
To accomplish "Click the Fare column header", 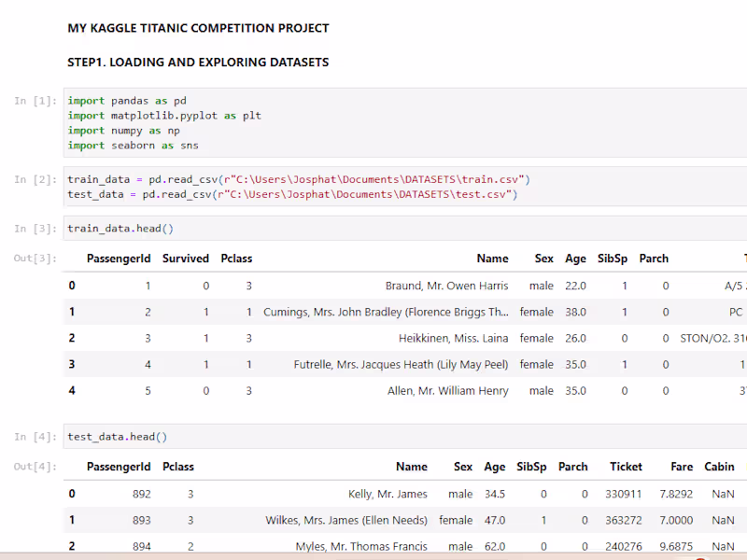I will tap(682, 467).
